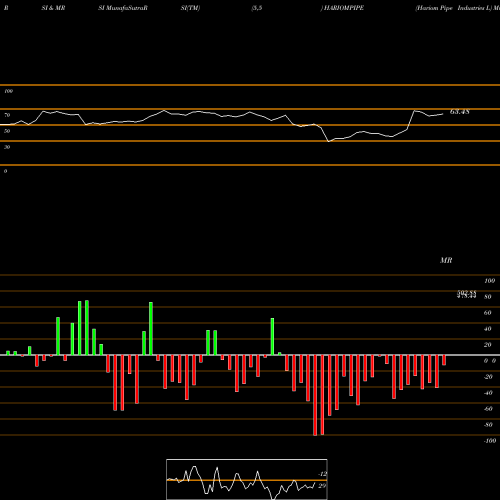500x500 pixels.
Task: Click the RSI axis label 50
Action: (7, 131)
